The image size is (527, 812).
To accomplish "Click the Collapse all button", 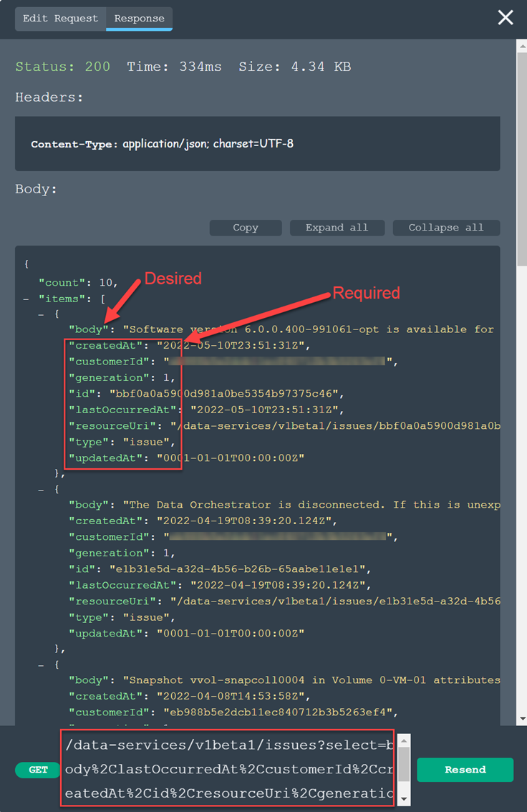I will click(x=446, y=228).
